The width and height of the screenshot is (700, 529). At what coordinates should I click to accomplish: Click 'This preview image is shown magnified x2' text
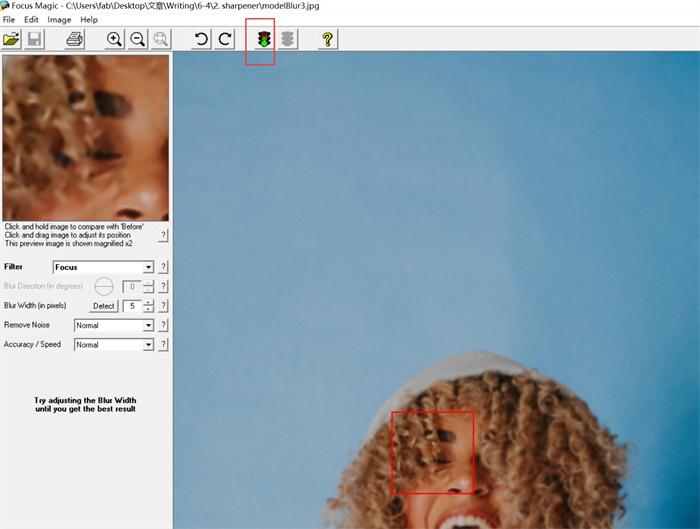tap(69, 243)
